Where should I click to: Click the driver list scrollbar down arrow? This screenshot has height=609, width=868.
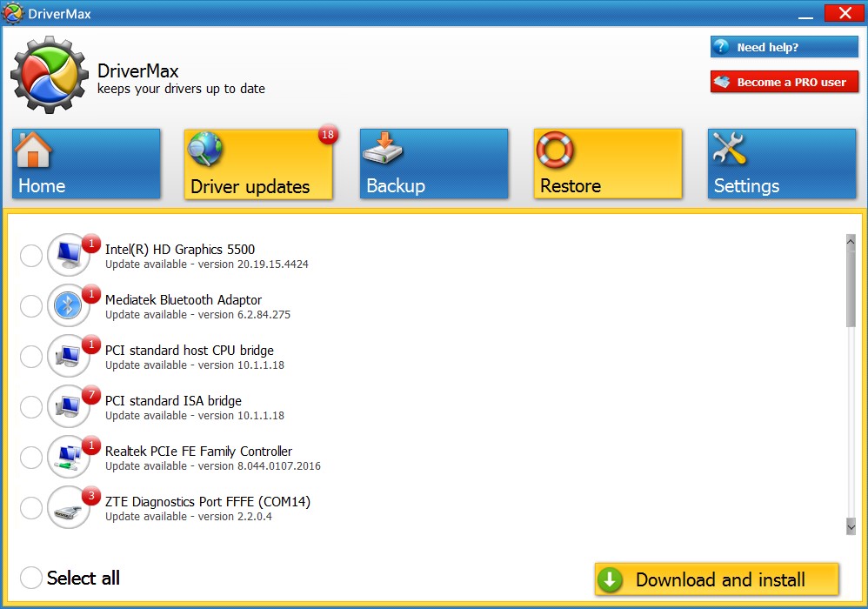point(851,526)
